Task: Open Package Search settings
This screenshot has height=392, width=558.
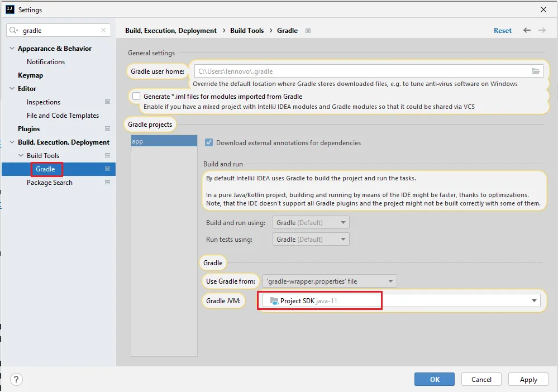Action: click(x=50, y=183)
